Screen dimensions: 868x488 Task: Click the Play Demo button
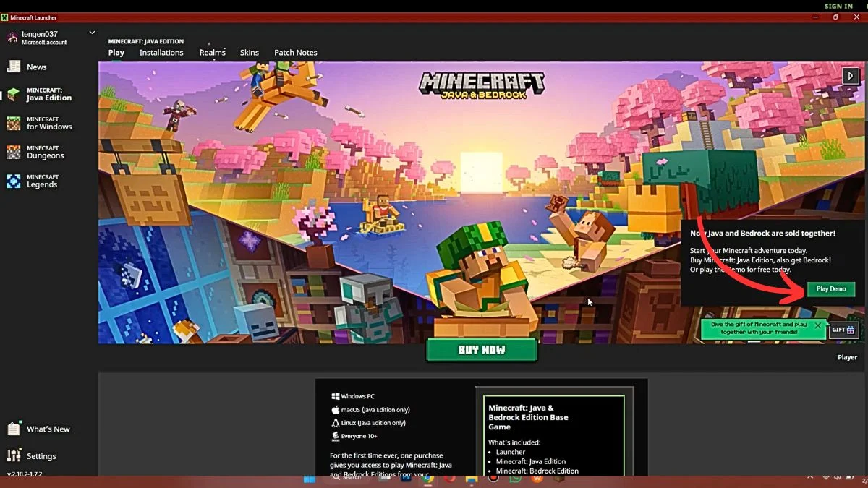click(831, 289)
